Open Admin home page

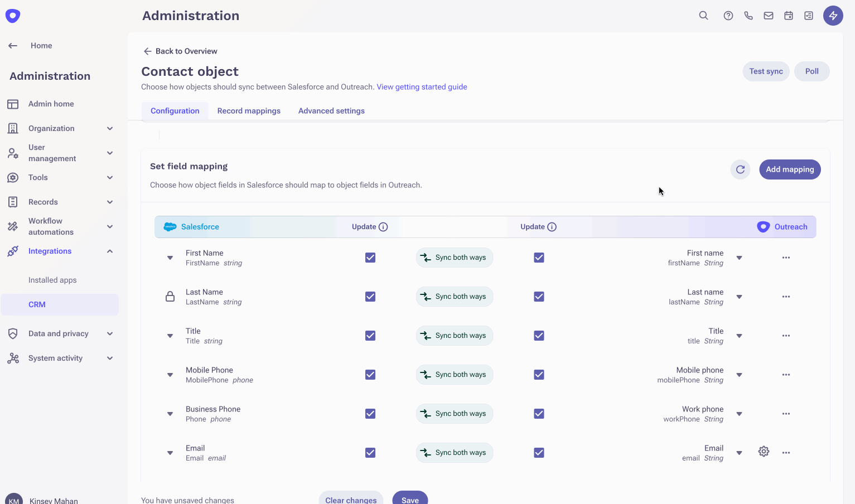click(x=51, y=104)
